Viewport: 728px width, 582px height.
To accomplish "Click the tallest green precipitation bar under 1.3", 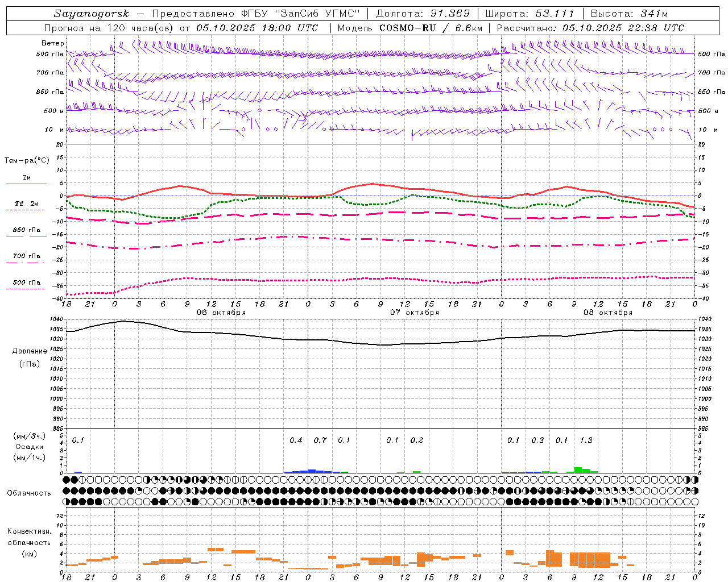I will pyautogui.click(x=578, y=470).
